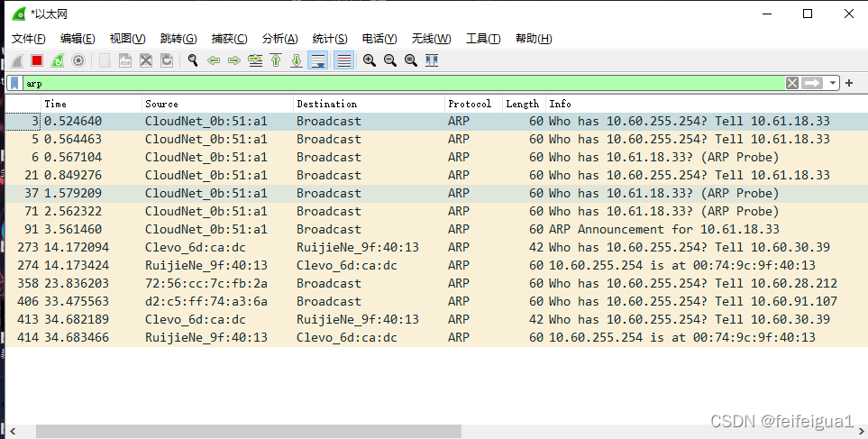
Task: Open the 捕获(C) menu
Action: pos(229,38)
